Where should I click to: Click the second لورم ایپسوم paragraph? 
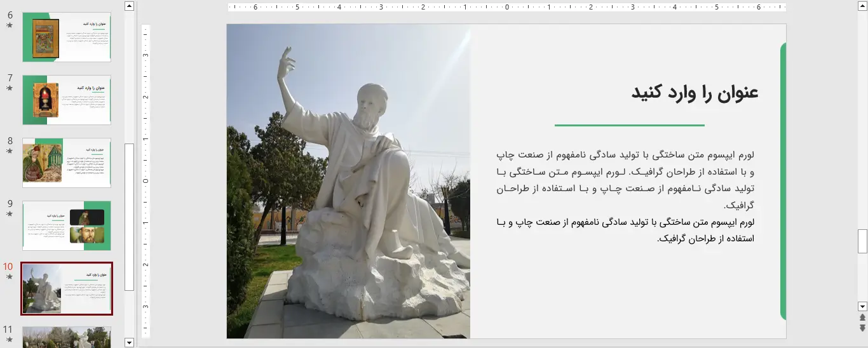[626, 231]
